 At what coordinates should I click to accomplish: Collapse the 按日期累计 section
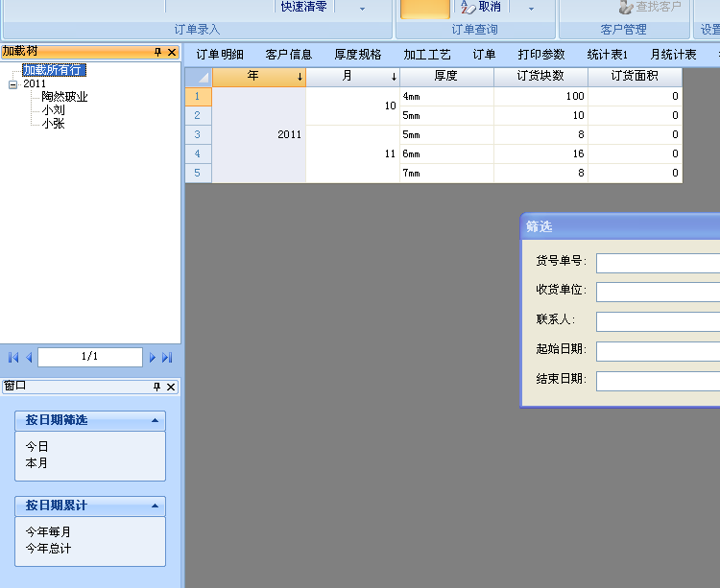155,506
